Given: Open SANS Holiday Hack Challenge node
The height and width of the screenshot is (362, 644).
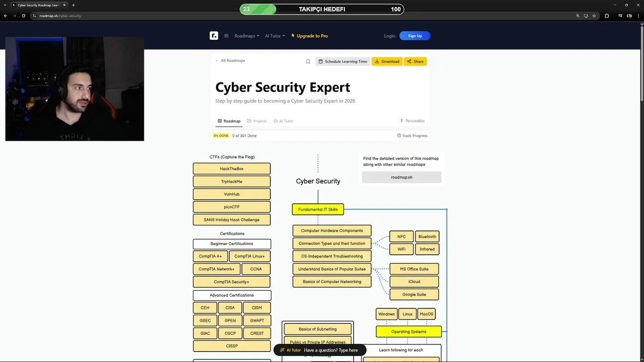Looking at the screenshot, I should click(231, 220).
